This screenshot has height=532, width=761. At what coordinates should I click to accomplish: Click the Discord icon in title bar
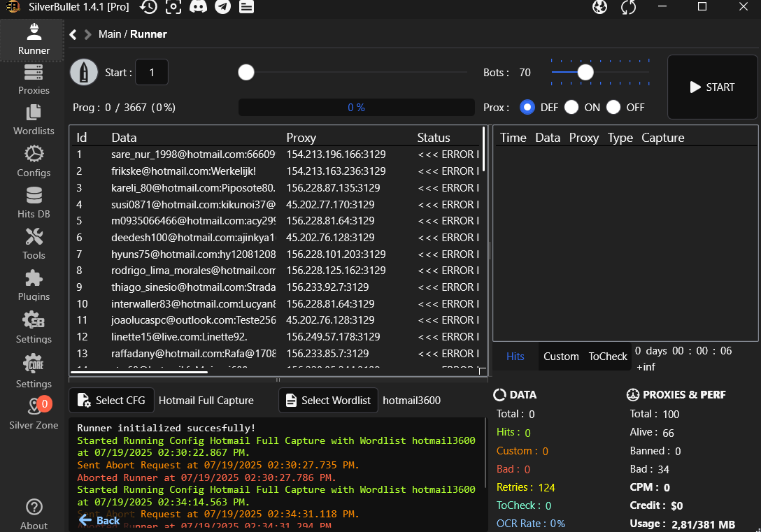198,7
